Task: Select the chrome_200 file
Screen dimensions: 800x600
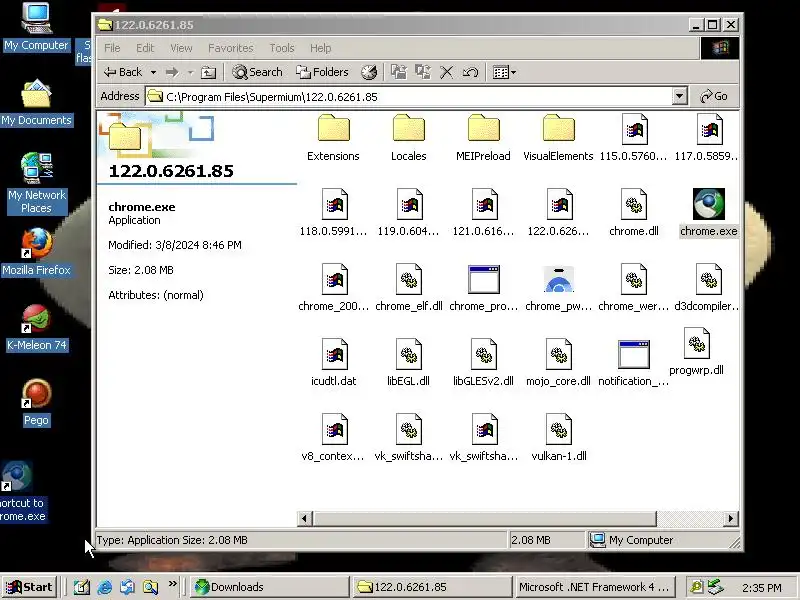Action: click(x=333, y=287)
